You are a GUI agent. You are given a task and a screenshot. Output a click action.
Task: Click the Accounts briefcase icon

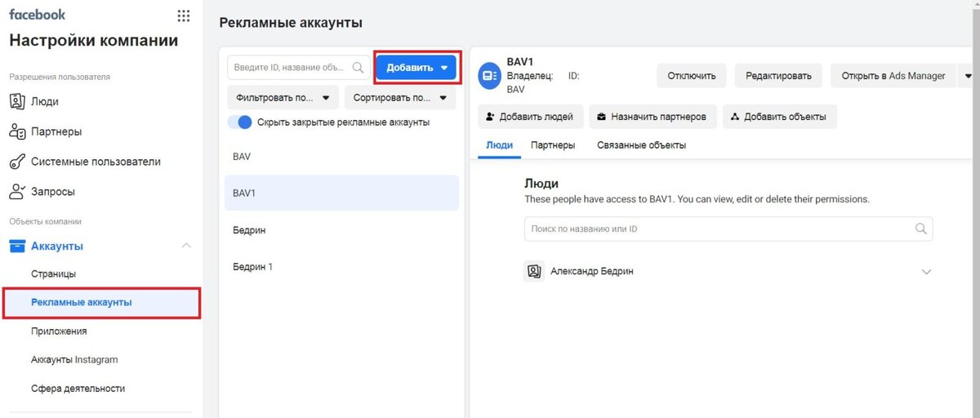tap(17, 246)
